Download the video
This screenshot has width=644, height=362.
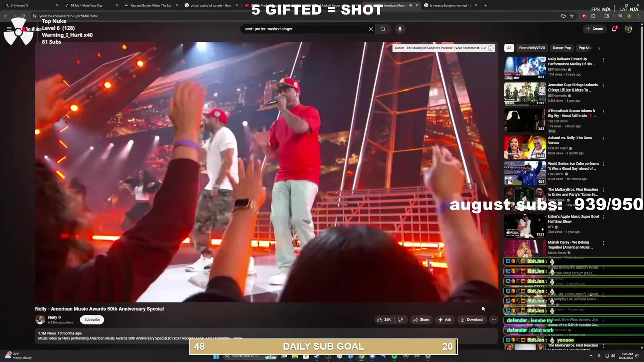tap(471, 320)
